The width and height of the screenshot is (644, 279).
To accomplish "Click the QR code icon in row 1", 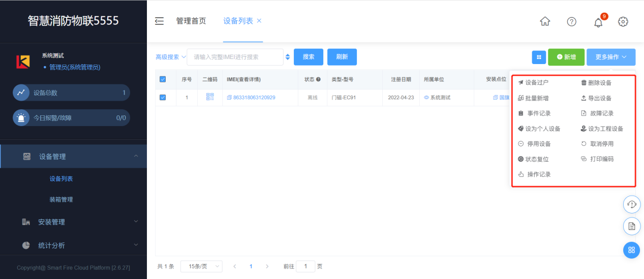I will click(210, 97).
